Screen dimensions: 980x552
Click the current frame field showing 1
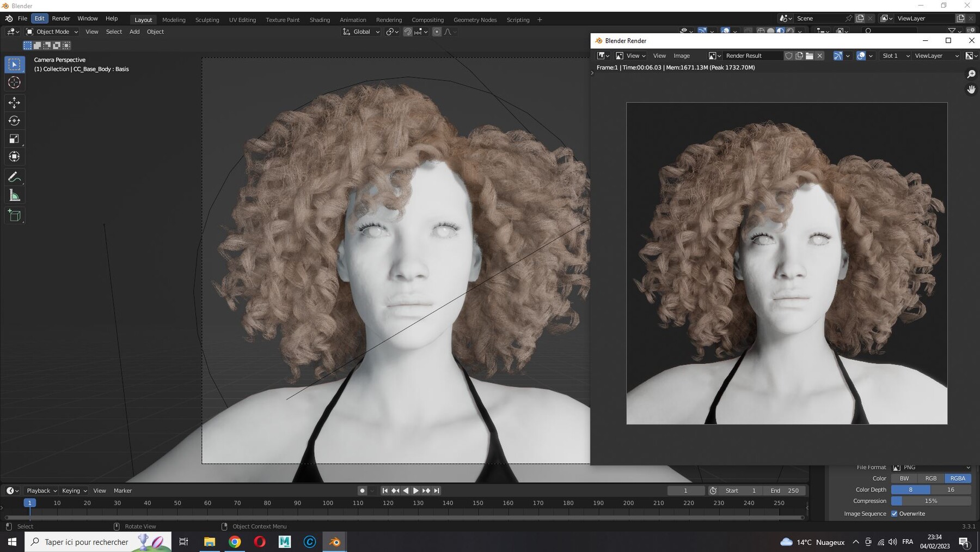(x=685, y=491)
